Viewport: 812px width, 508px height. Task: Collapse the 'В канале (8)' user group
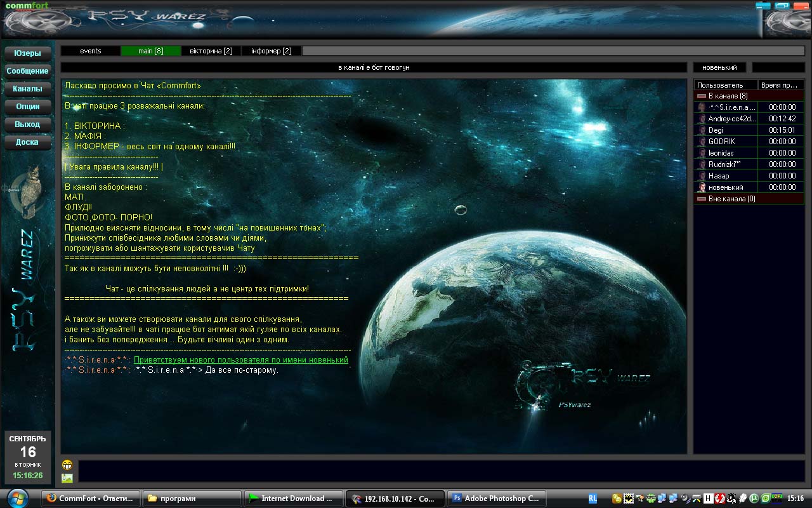click(701, 96)
